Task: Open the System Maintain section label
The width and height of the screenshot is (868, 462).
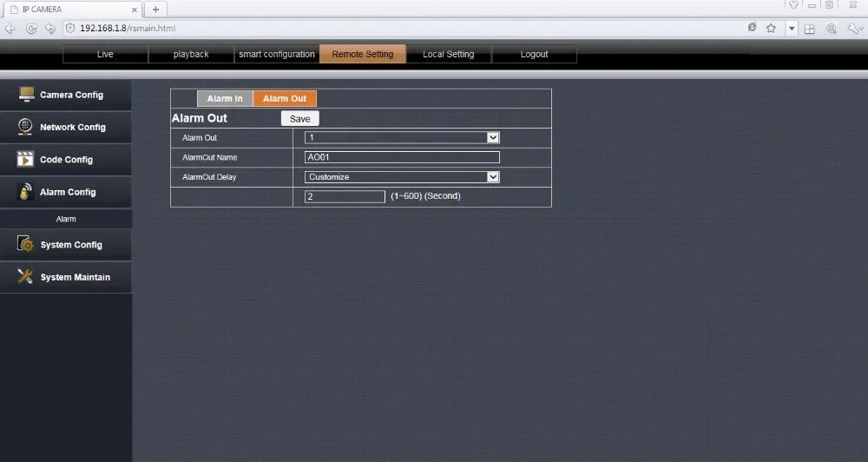Action: coord(76,277)
